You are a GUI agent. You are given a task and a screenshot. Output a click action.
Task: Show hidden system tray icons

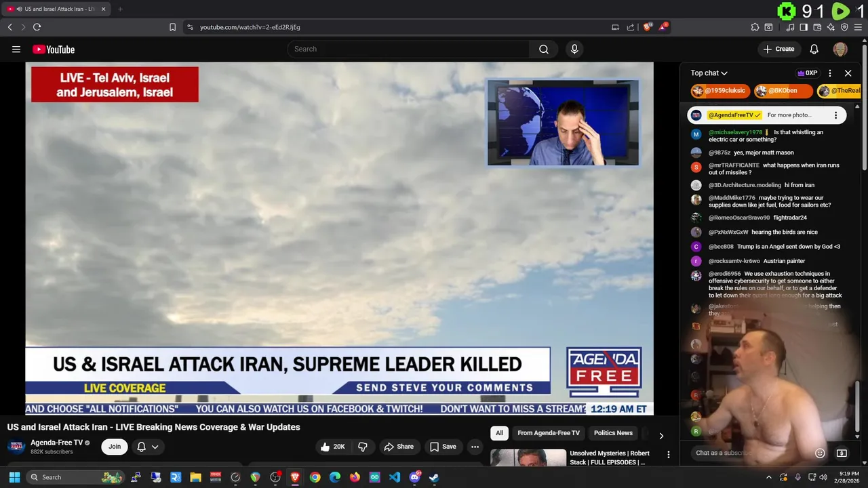point(768,477)
